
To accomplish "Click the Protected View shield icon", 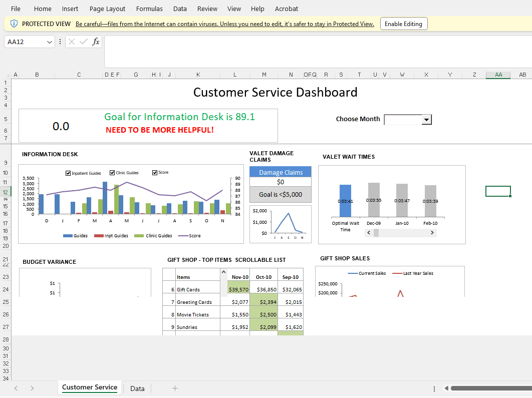I will coord(14,24).
